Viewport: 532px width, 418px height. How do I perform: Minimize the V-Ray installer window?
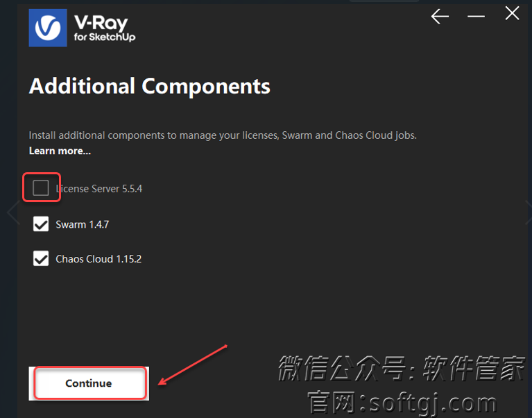click(476, 16)
